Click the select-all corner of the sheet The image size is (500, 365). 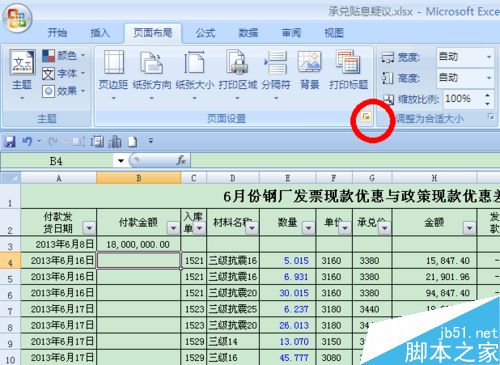(x=10, y=178)
